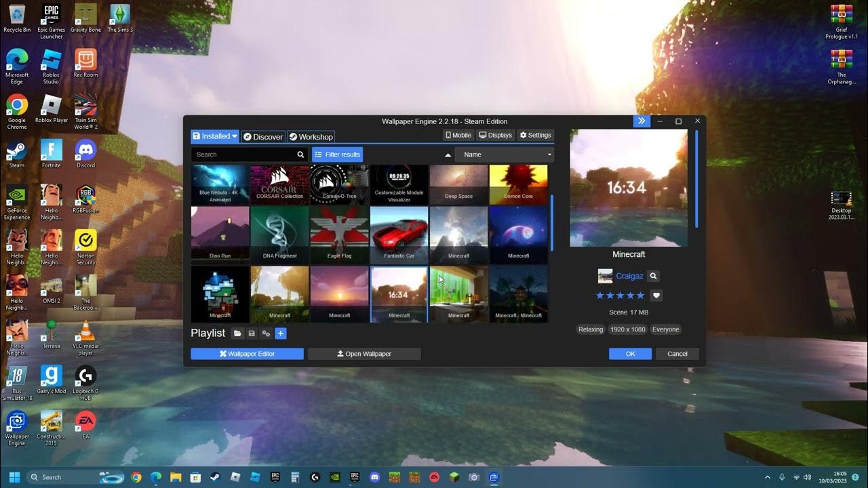
Task: Select Minecraft wallpaper showing 16:34 clock
Action: pos(399,294)
